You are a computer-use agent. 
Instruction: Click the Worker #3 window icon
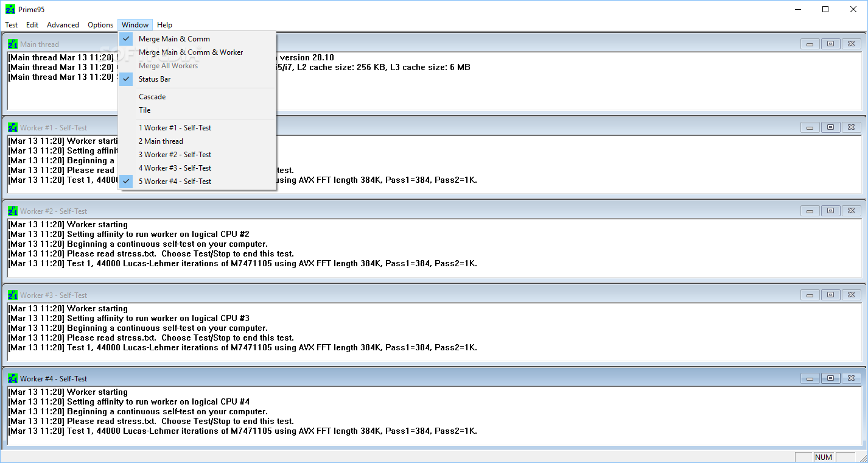(13, 295)
